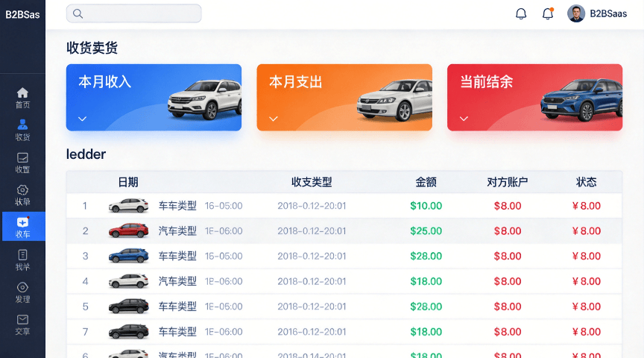The width and height of the screenshot is (644, 358).
Task: Expand the 本月支出 card chevron
Action: [x=274, y=119]
